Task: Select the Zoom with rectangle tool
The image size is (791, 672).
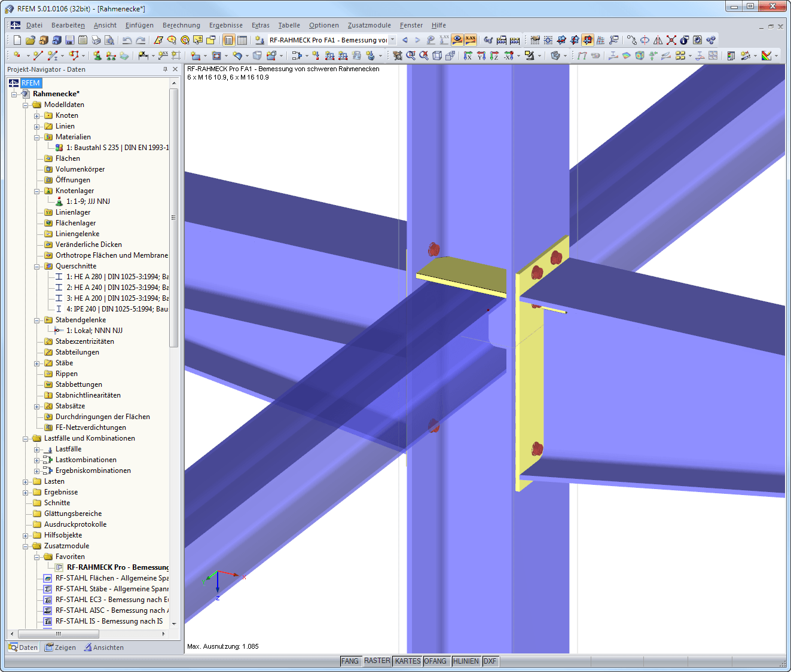Action: pos(410,56)
